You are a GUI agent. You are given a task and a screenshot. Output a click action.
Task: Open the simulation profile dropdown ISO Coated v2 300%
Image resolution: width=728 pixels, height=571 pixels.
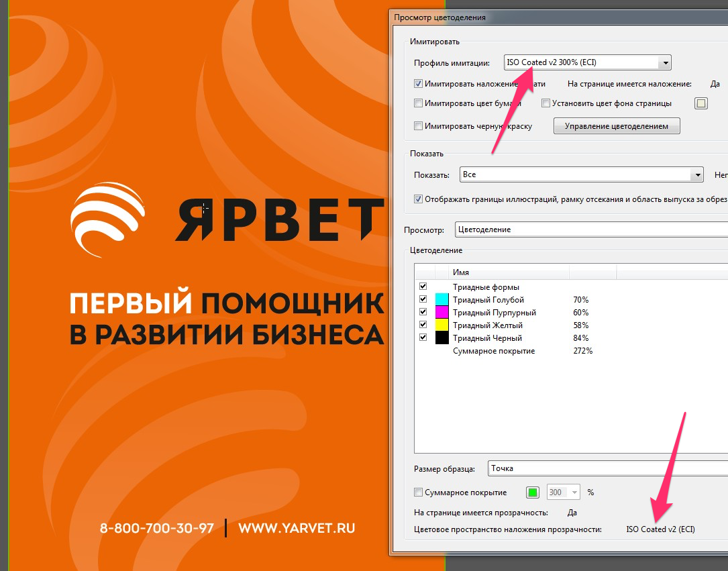[587, 62]
